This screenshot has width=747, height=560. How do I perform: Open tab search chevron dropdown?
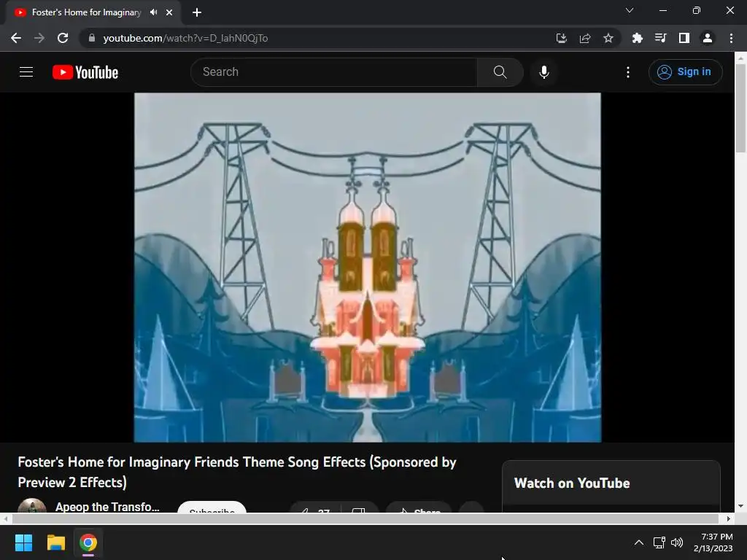630,10
